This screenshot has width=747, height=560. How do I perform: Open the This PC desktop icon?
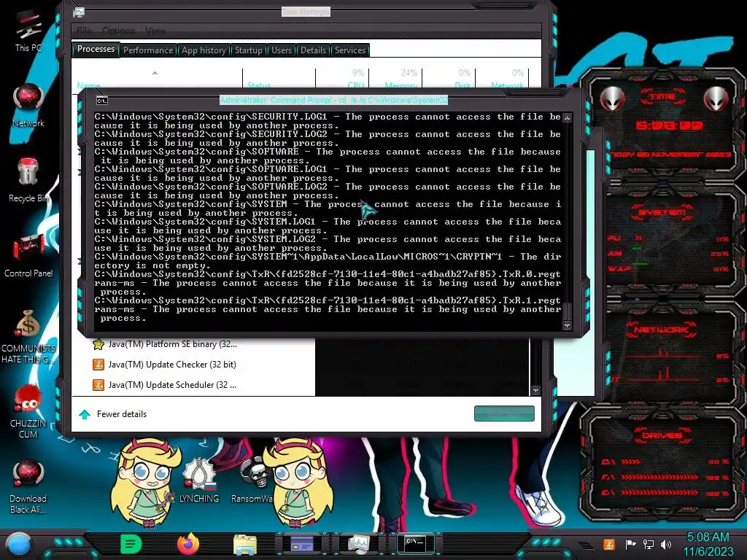coord(28,31)
